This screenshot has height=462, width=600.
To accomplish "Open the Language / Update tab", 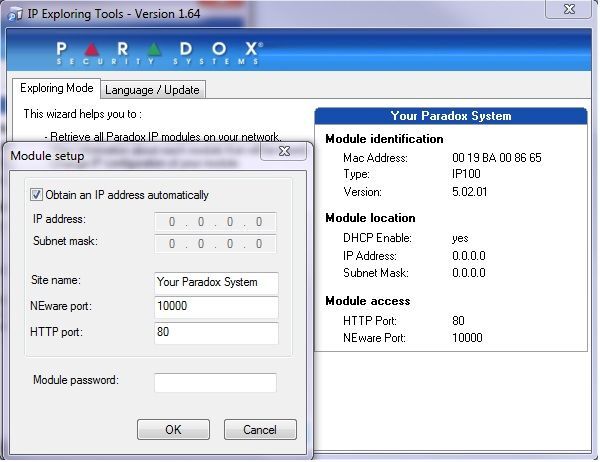I will (x=152, y=90).
